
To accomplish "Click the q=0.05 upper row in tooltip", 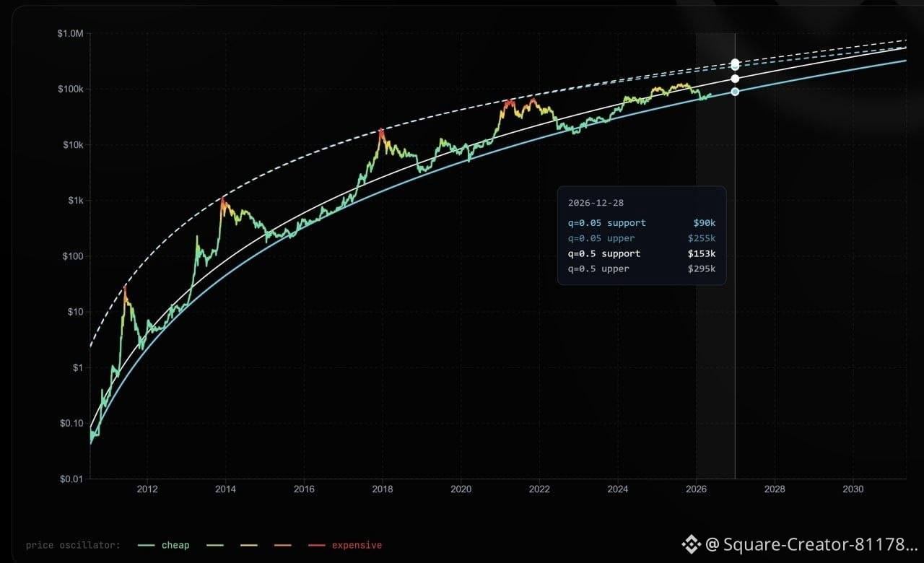I will click(642, 238).
